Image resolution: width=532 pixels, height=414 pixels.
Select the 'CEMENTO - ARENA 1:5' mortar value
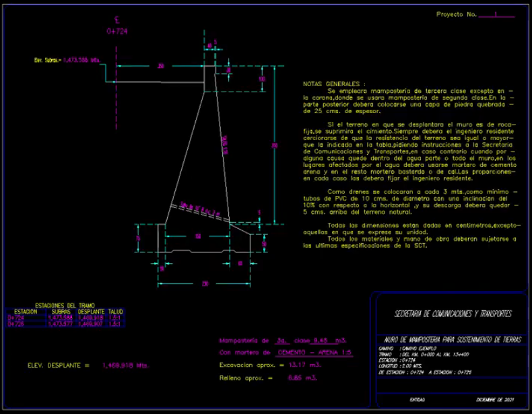314,353
